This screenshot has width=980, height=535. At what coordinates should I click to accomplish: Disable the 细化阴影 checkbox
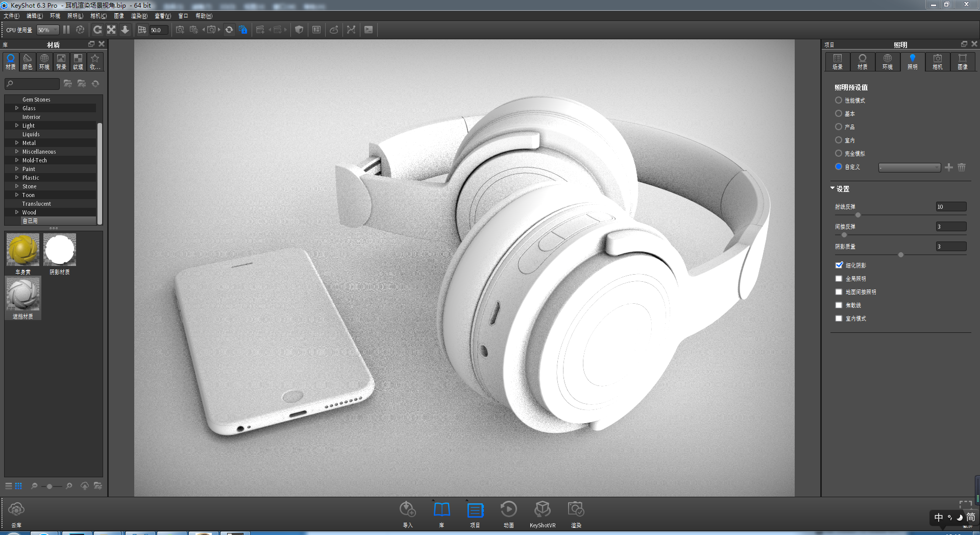point(838,265)
